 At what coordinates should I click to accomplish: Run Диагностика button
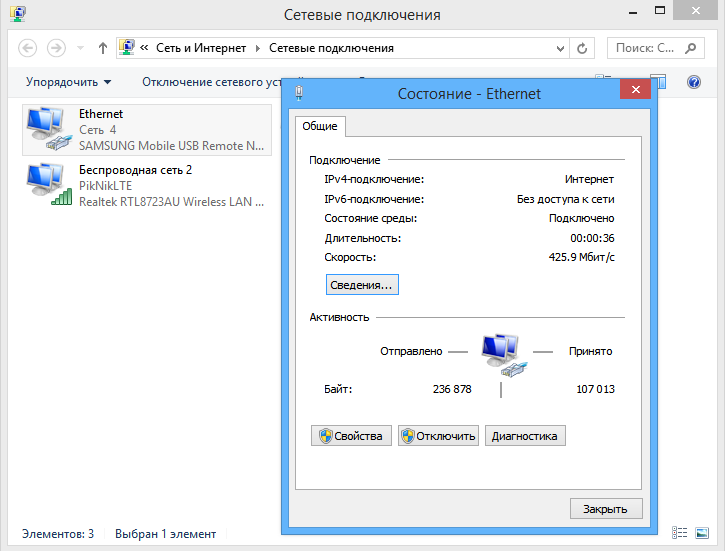click(x=525, y=436)
